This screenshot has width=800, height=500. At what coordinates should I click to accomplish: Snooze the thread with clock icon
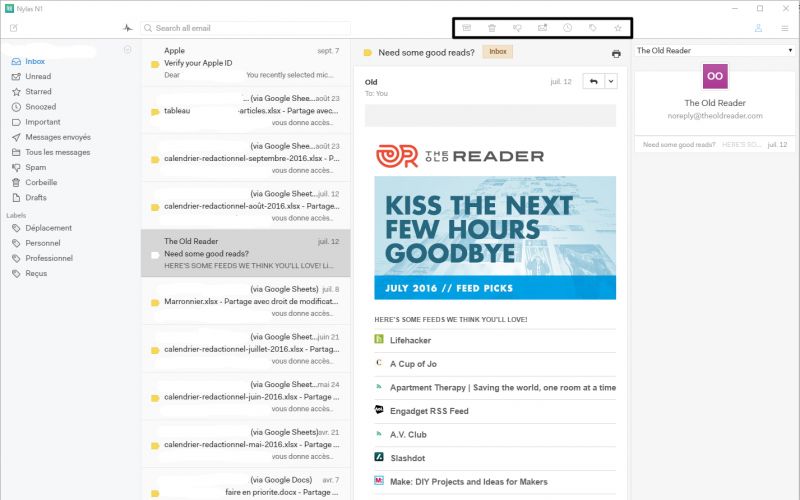coord(567,28)
